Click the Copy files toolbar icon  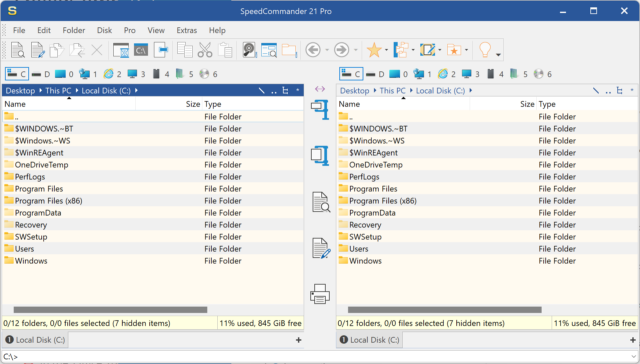[x=57, y=50]
